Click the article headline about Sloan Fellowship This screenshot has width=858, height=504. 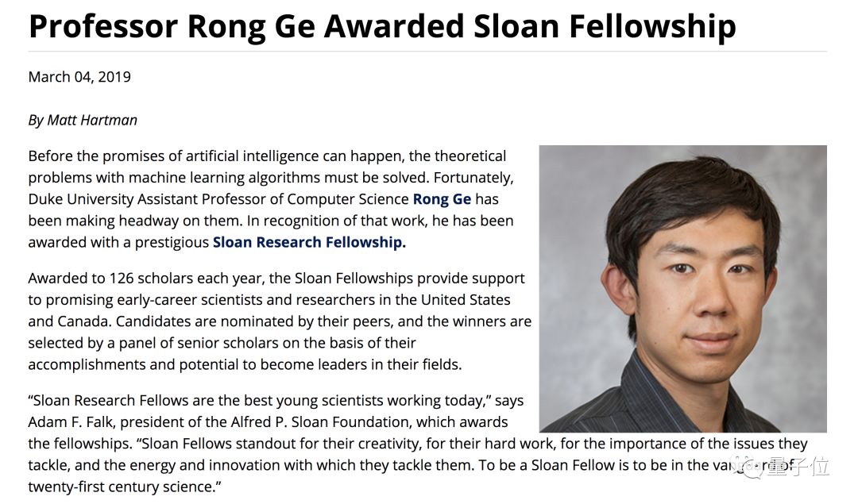tap(381, 26)
